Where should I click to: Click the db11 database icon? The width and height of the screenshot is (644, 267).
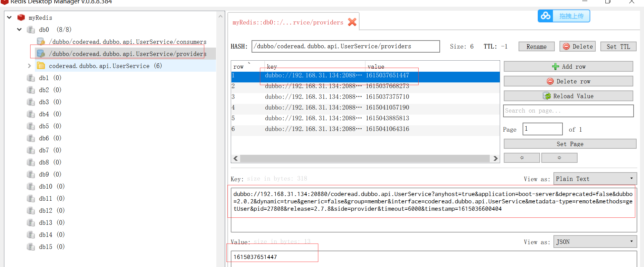pos(31,198)
